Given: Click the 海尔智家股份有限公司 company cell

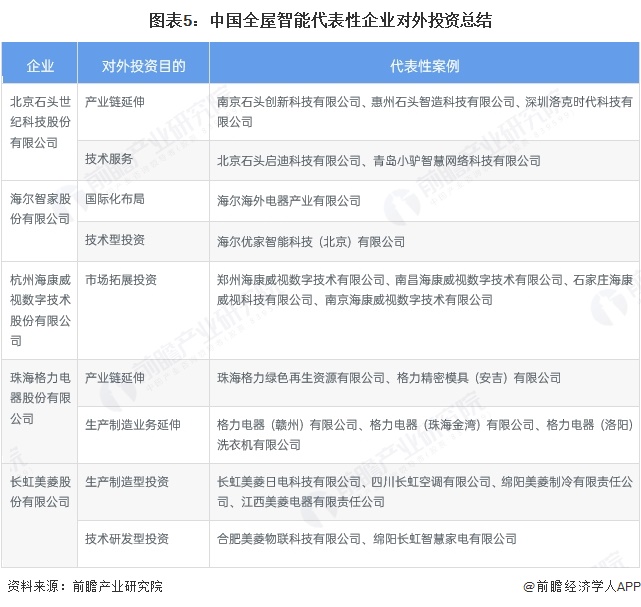Looking at the screenshot, I should (40, 210).
